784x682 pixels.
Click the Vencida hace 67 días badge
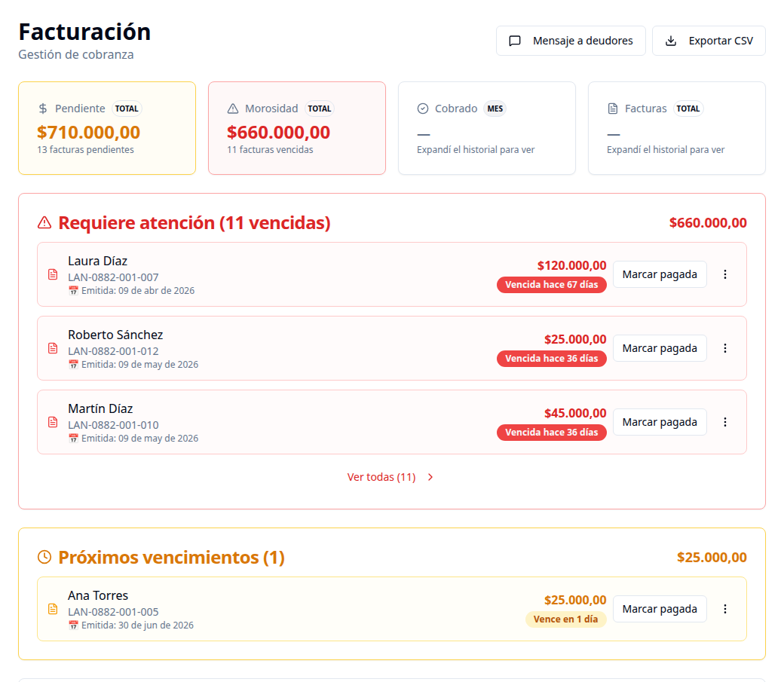coord(552,285)
